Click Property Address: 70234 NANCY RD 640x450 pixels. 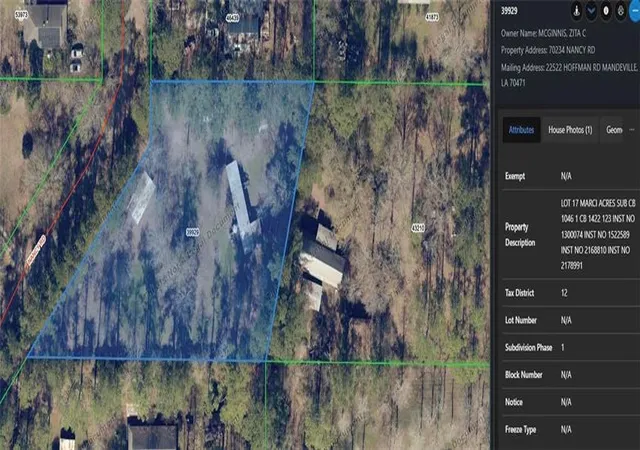pyautogui.click(x=548, y=50)
